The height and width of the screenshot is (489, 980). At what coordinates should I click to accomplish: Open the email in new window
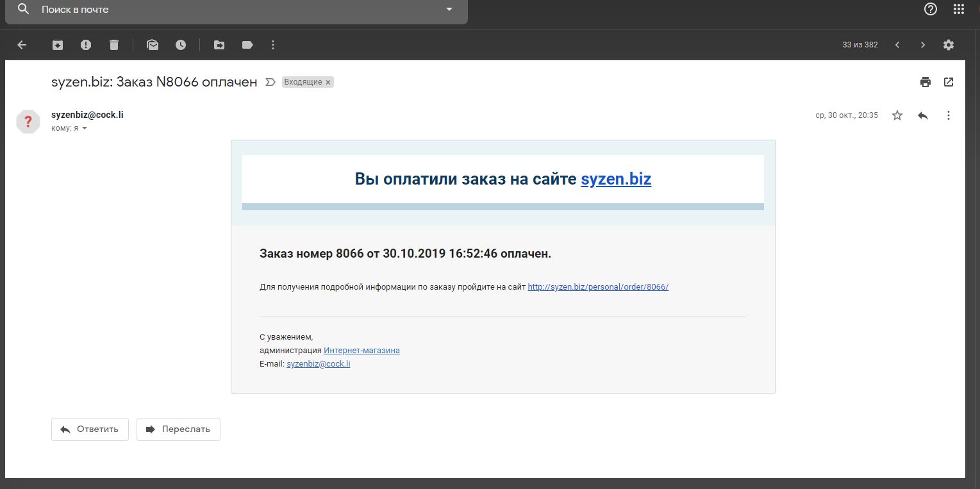coord(949,82)
